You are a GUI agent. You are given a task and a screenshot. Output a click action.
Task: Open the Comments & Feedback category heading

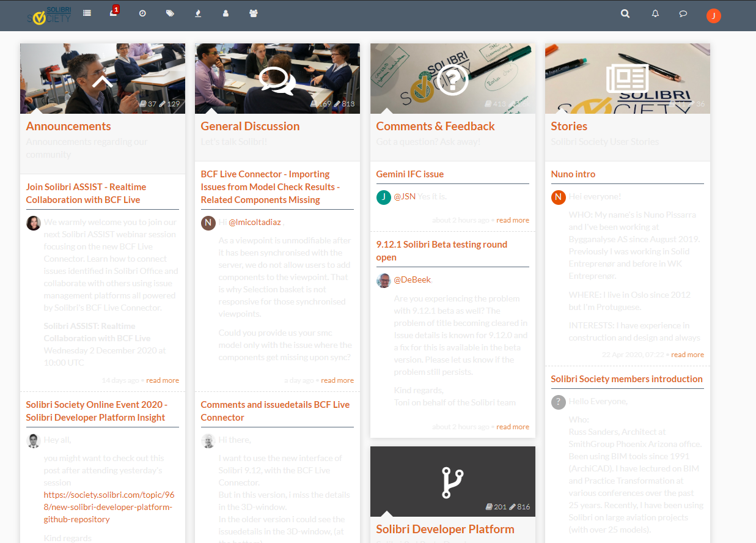(x=435, y=126)
